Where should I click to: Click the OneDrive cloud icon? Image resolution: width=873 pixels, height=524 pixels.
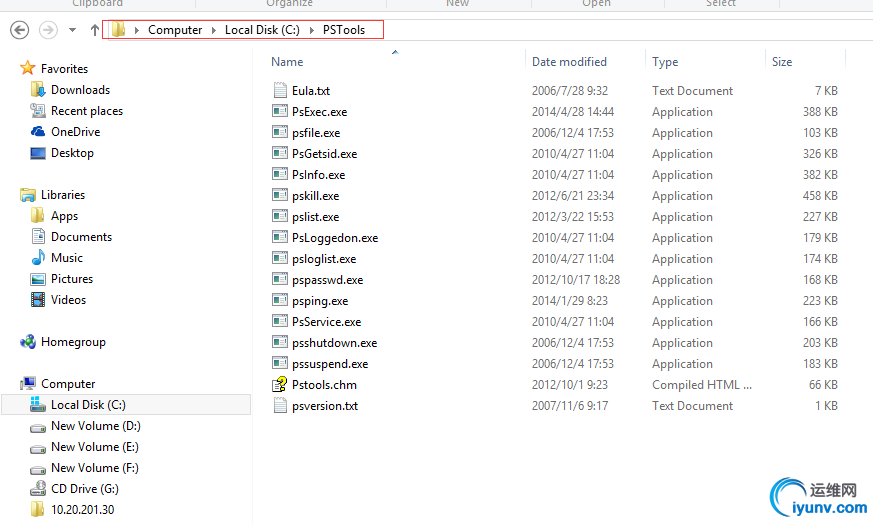(38, 131)
